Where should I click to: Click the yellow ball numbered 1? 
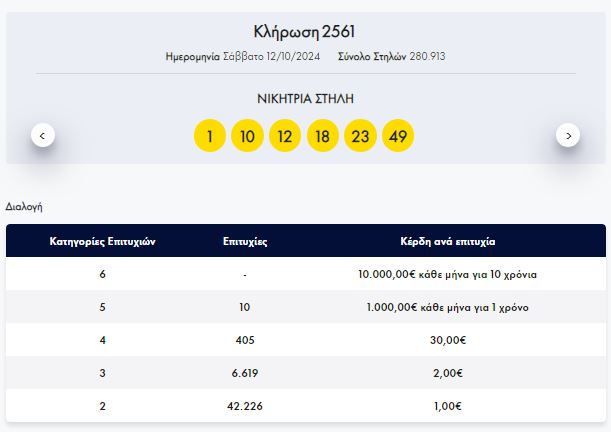(x=209, y=136)
